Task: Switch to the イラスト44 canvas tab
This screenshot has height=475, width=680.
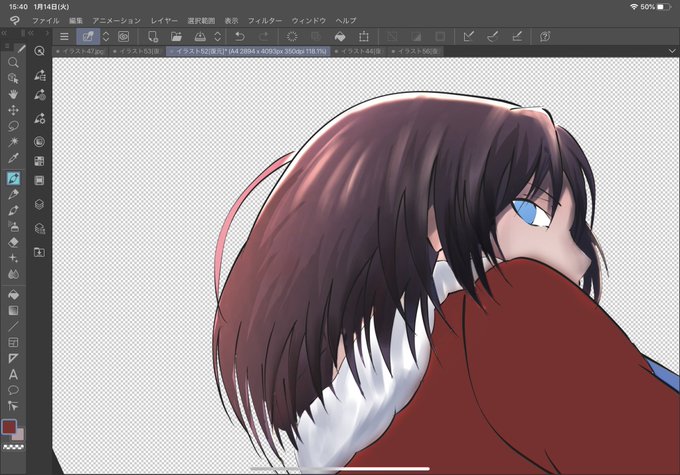Action: pos(359,51)
